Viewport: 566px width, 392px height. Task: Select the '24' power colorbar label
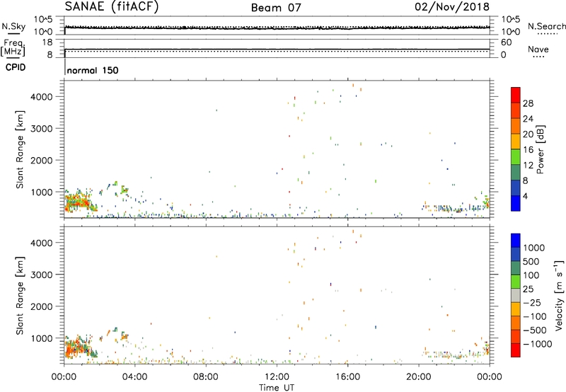[x=528, y=119]
